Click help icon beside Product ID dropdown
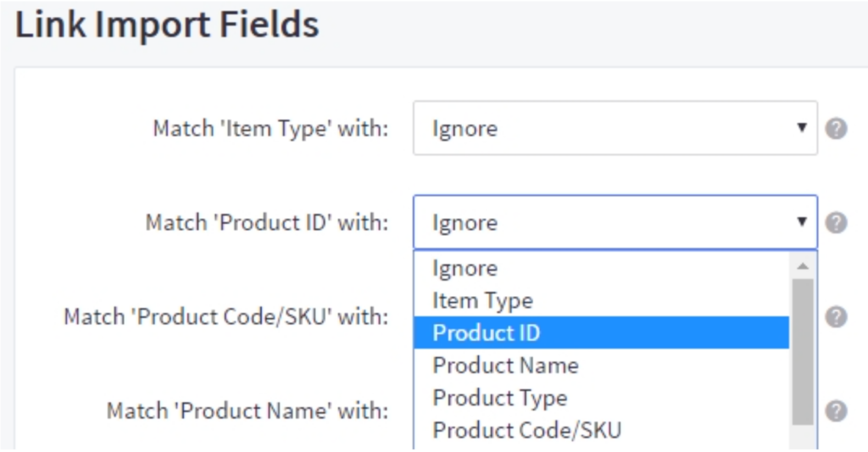 [x=836, y=223]
